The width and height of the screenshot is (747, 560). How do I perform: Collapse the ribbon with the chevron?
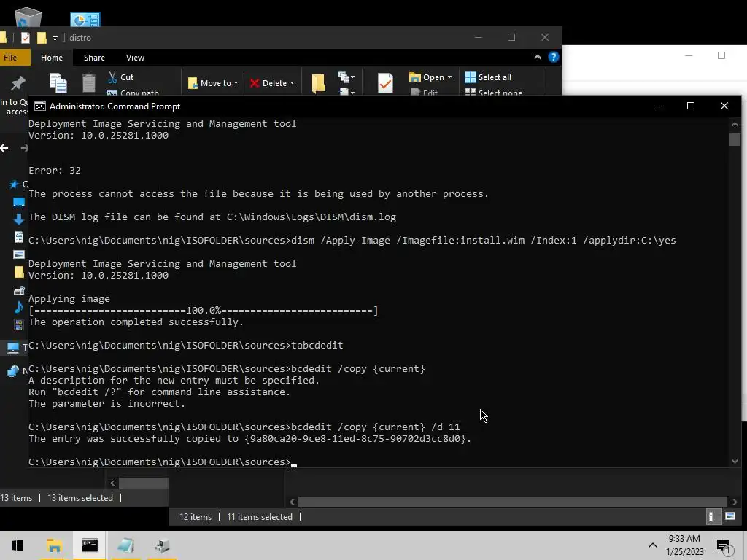pyautogui.click(x=538, y=57)
